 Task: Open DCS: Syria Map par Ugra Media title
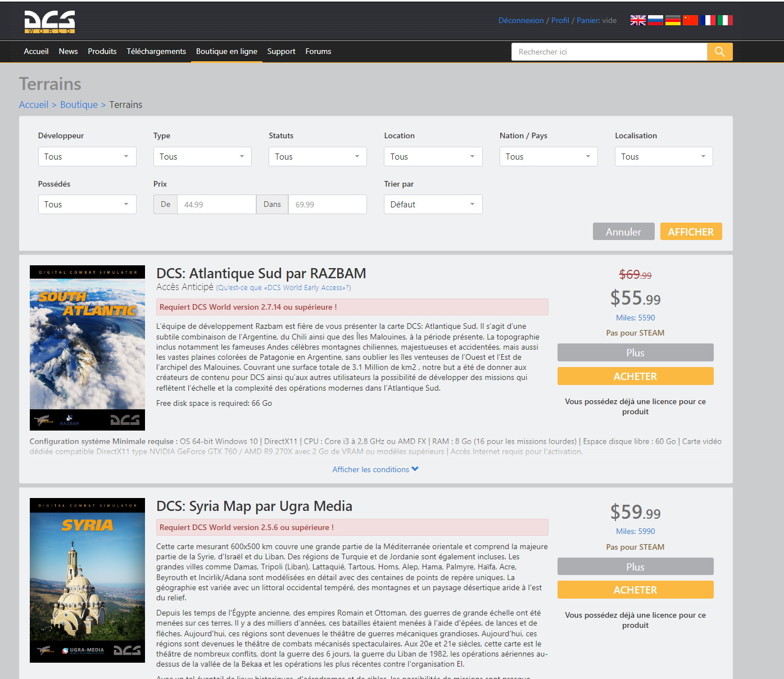tap(254, 506)
